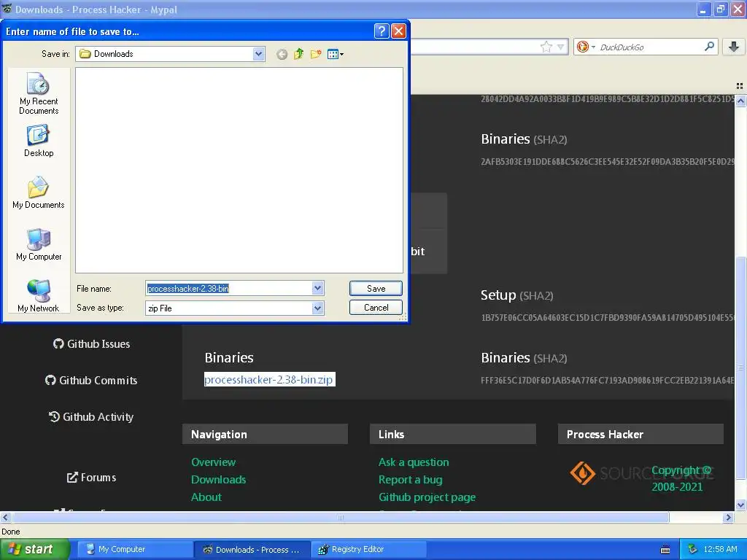Select Desktop shortcut in places bar
Screen dimensions: 747x560
tap(39, 141)
